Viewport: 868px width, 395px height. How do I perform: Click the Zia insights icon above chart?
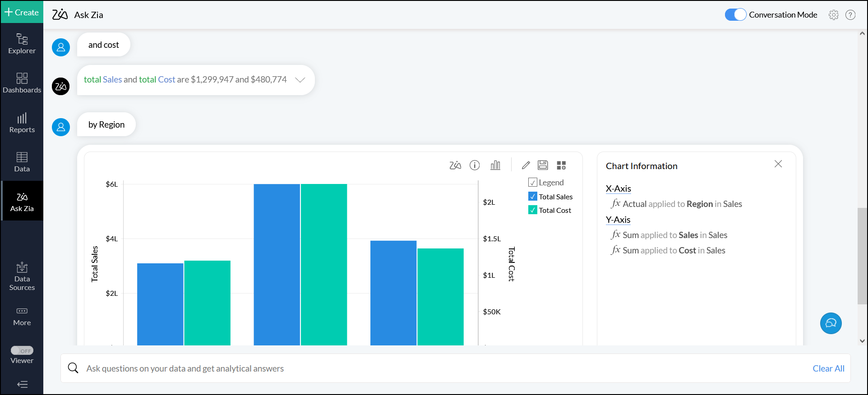(x=455, y=165)
